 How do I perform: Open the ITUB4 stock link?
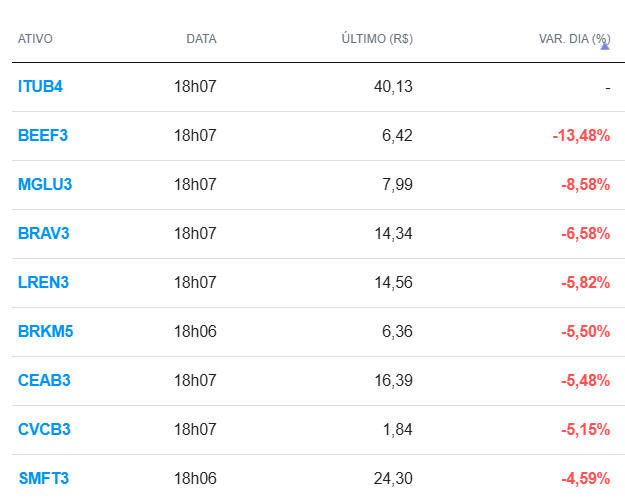[40, 87]
